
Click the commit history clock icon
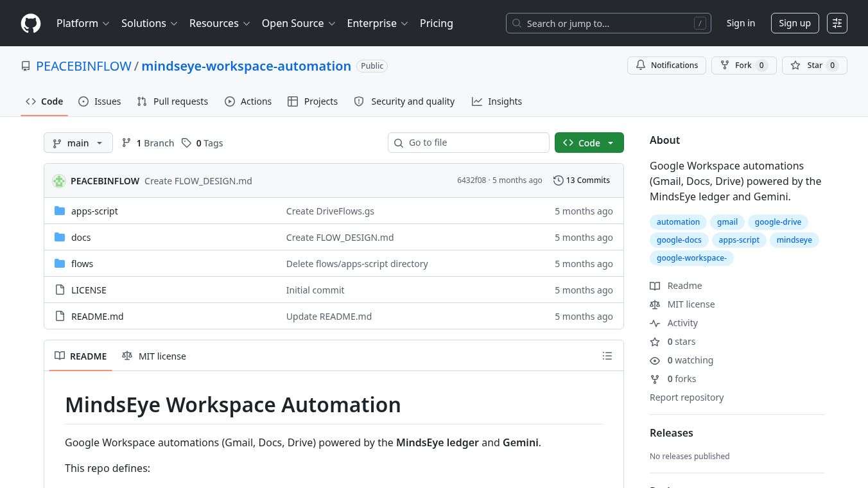click(558, 180)
